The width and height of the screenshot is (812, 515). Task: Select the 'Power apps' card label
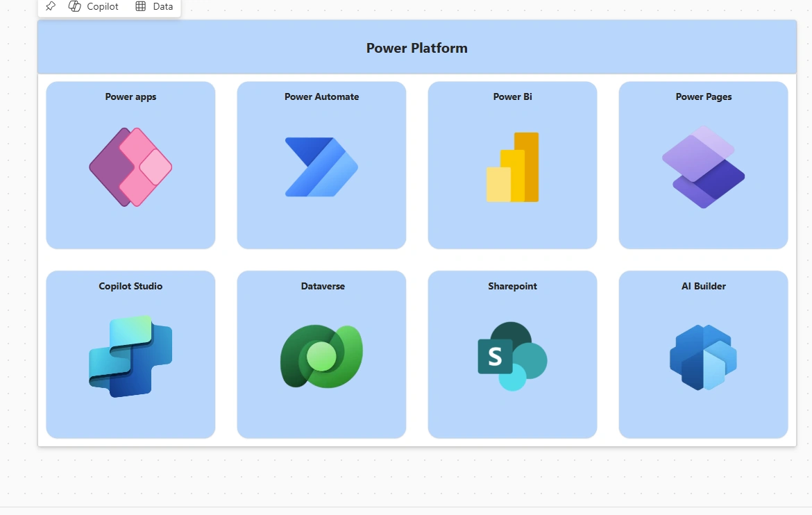click(130, 97)
